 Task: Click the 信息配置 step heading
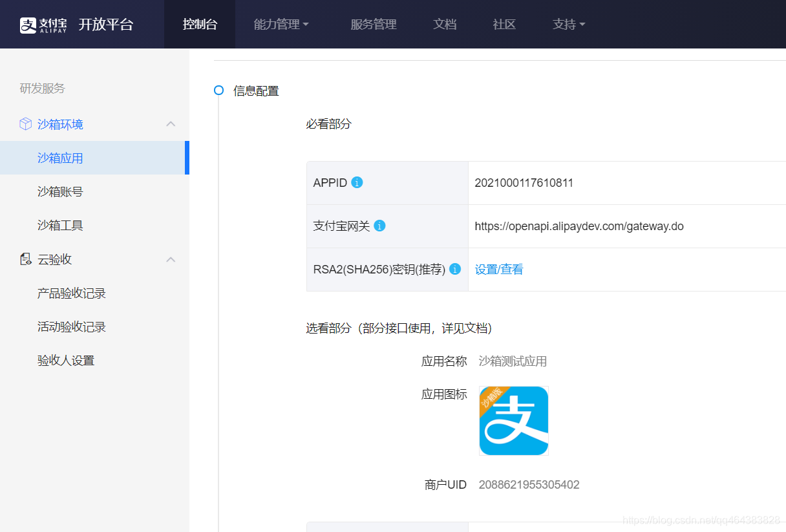tap(256, 91)
